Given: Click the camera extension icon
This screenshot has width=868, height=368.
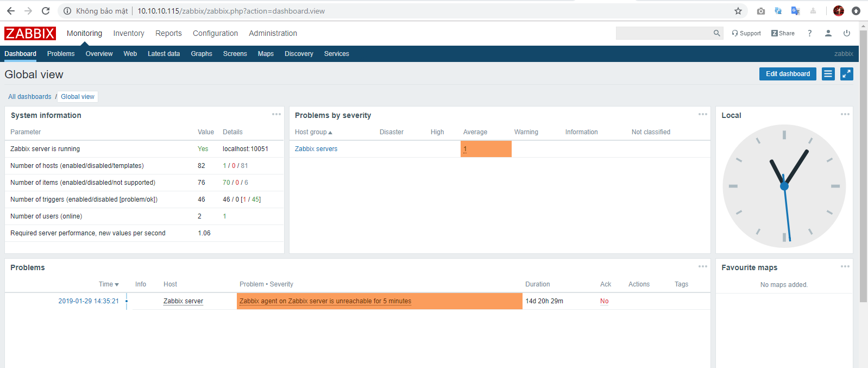Looking at the screenshot, I should 760,11.
